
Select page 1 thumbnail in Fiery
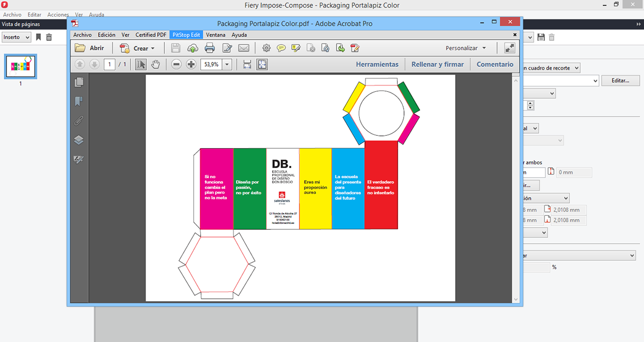coord(20,67)
